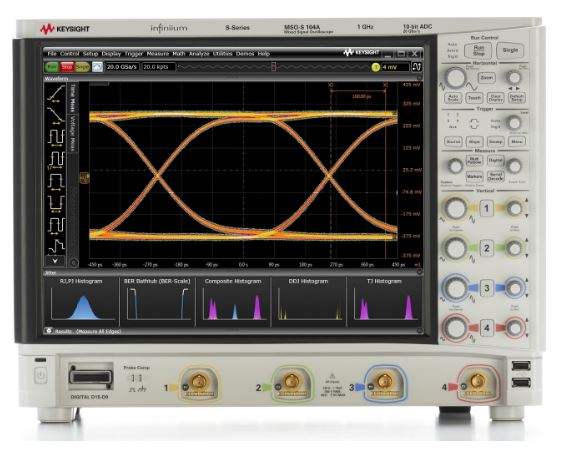This screenshot has width=568, height=463.
Task: Click the Multi Purpose front panel key
Action: pos(474,160)
